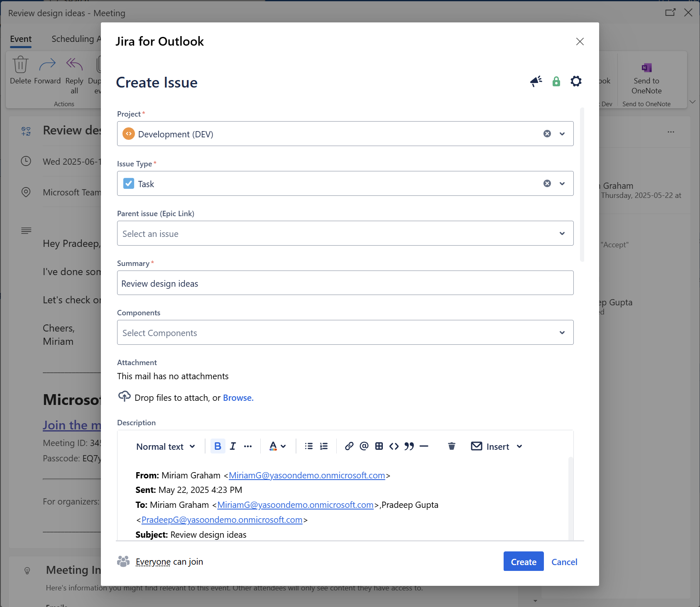700x607 pixels.
Task: Click the megaphone feedback icon
Action: [536, 81]
